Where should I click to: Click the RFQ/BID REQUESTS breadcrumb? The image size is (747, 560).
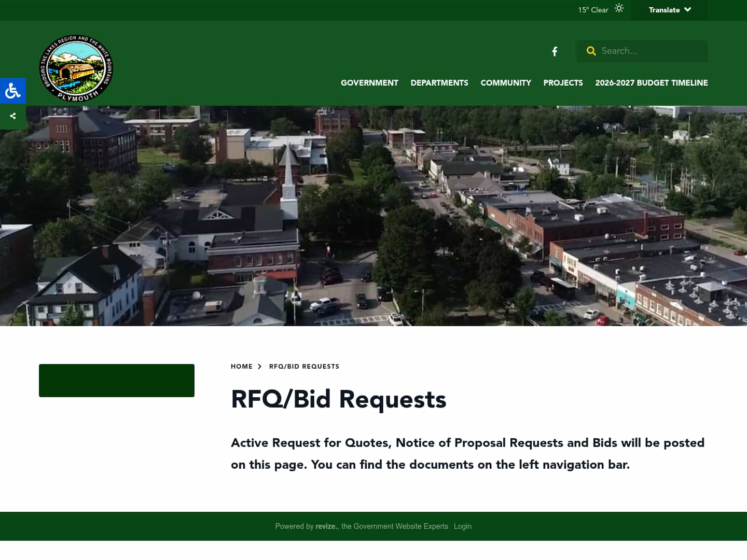(x=304, y=366)
